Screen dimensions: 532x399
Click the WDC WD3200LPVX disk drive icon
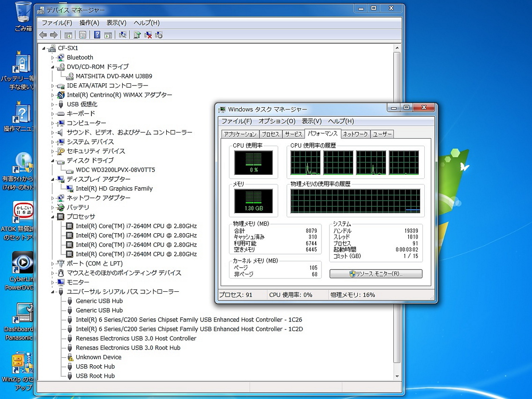point(70,170)
